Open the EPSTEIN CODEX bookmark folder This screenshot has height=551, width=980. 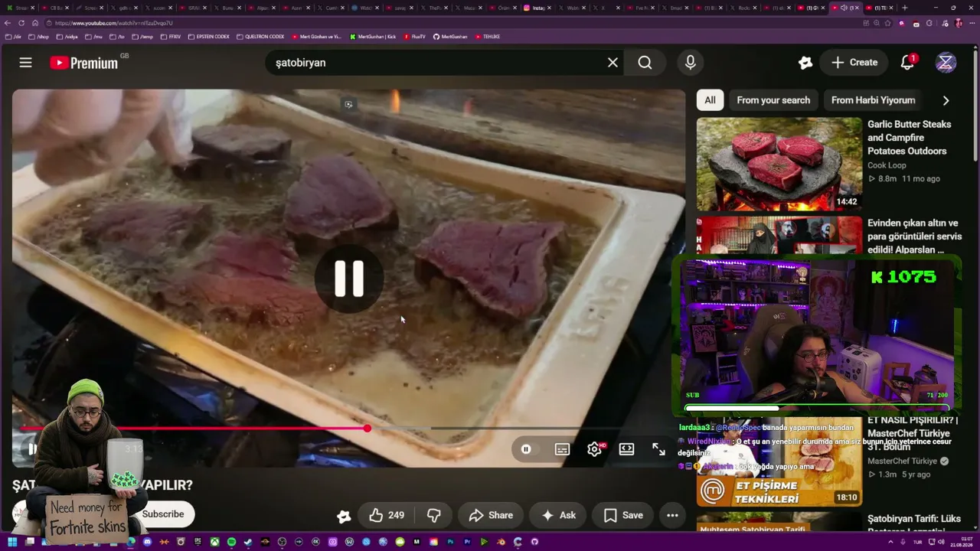tap(209, 37)
